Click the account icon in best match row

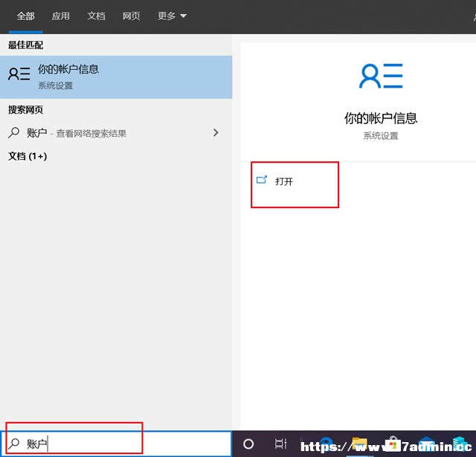(19, 74)
